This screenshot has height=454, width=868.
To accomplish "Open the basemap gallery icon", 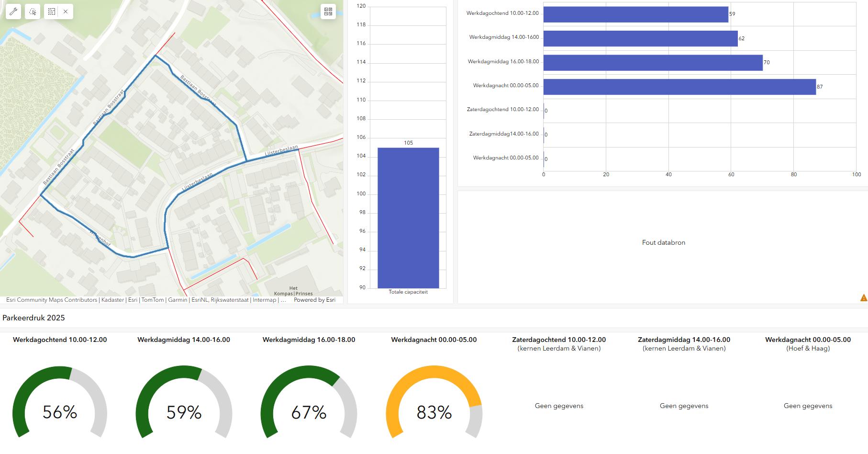I will (328, 11).
